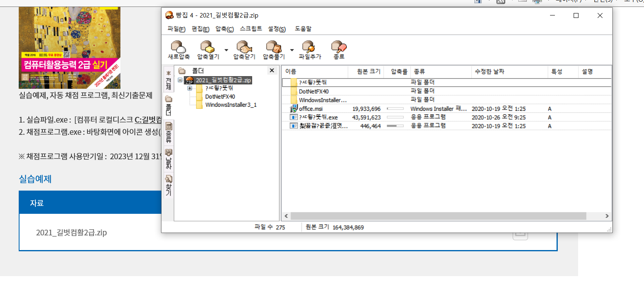Viewport: 644px width, 281px height.
Task: Open dropdown arrow next to 압축풀기
Action: tap(292, 50)
